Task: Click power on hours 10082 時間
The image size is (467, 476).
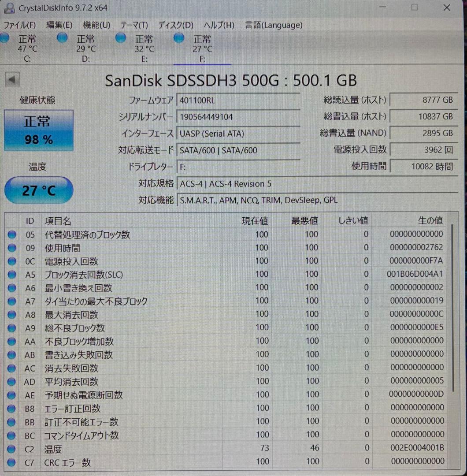Action: [x=424, y=166]
